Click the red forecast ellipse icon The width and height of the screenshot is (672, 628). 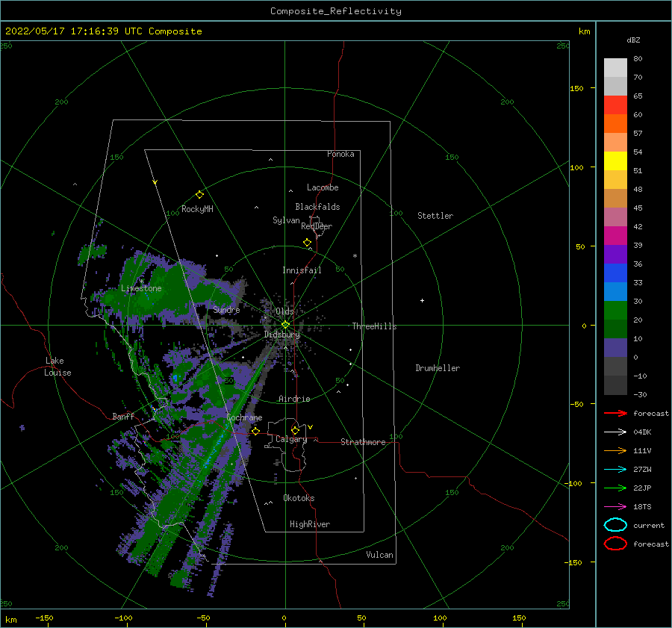(x=615, y=544)
